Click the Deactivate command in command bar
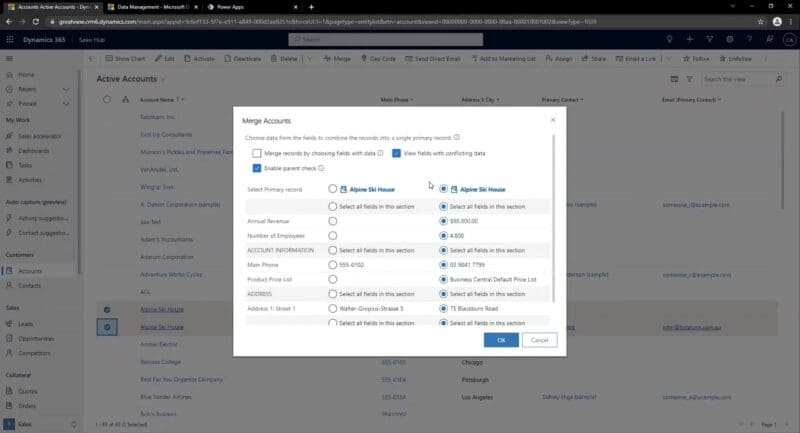The height and width of the screenshot is (433, 800). pos(242,59)
